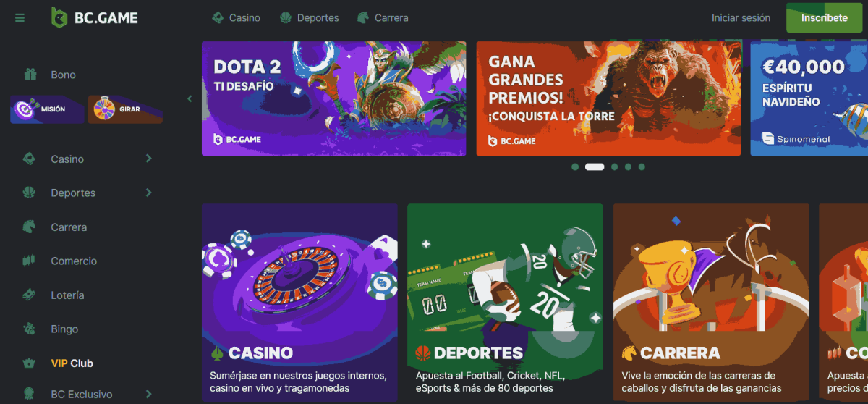Click the Inscríbete button
868x404 pixels.
click(x=824, y=18)
